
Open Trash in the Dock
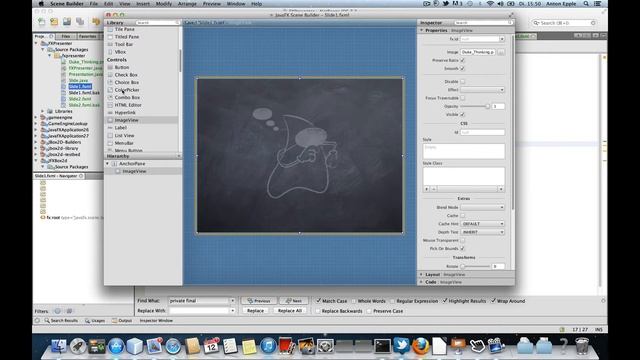[x=582, y=346]
